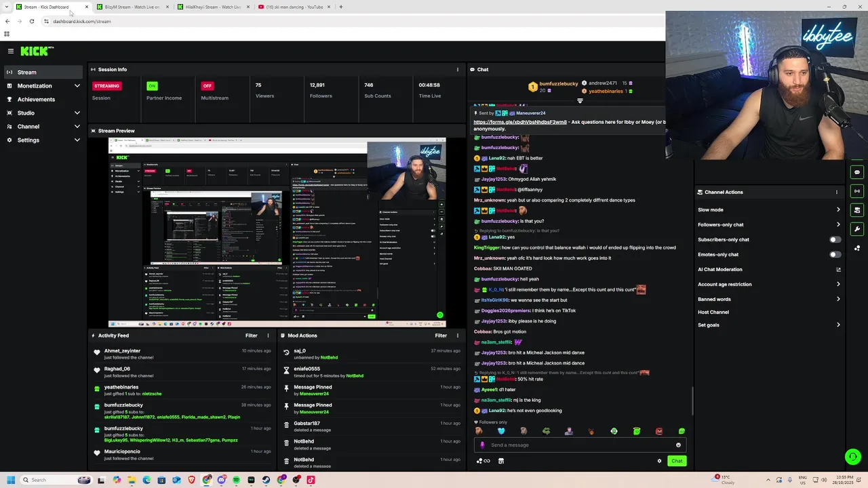Click bumfuzzlebucky in top gifters leaderboard
Image resolution: width=868 pixels, height=488 pixels.
click(x=559, y=83)
